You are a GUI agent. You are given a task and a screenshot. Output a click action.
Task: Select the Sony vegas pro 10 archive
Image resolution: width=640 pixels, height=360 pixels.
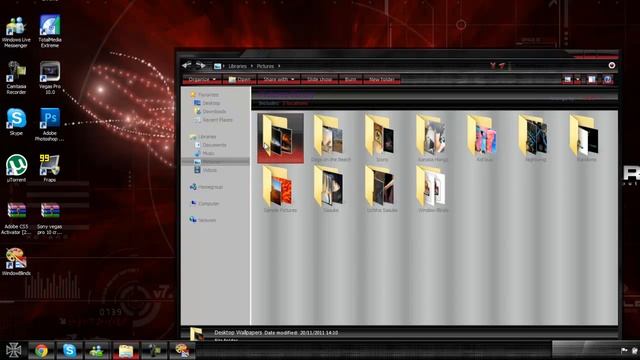pos(49,218)
